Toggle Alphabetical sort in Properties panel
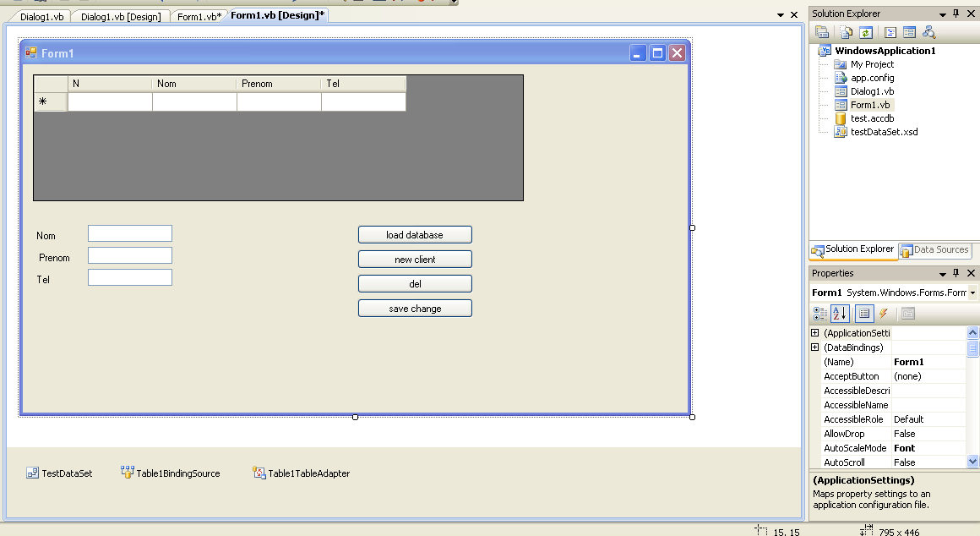The width and height of the screenshot is (980, 536). click(x=840, y=314)
